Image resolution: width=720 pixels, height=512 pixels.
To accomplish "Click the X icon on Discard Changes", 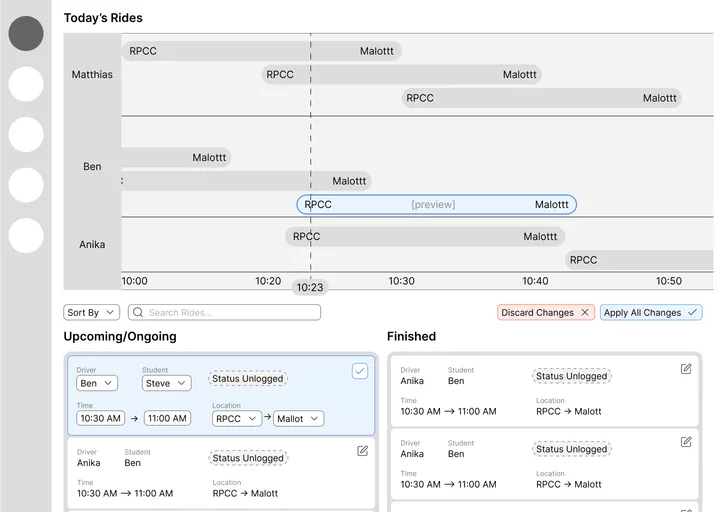I will click(x=585, y=312).
